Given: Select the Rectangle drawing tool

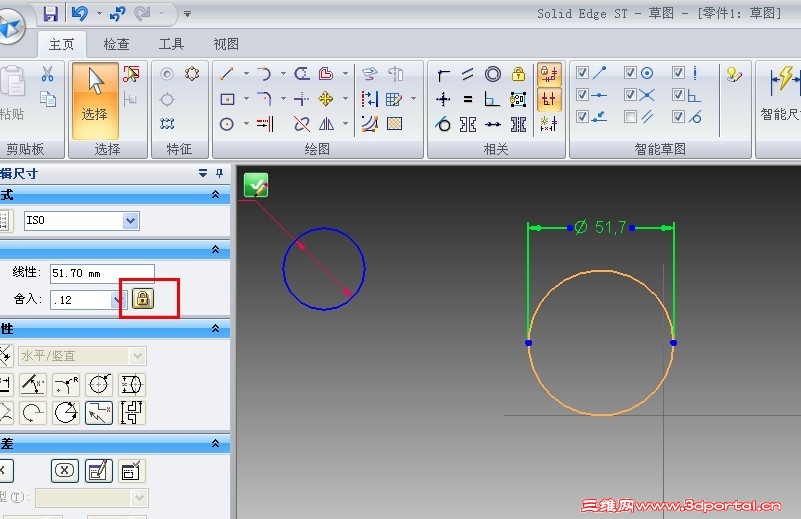Looking at the screenshot, I should 227,99.
